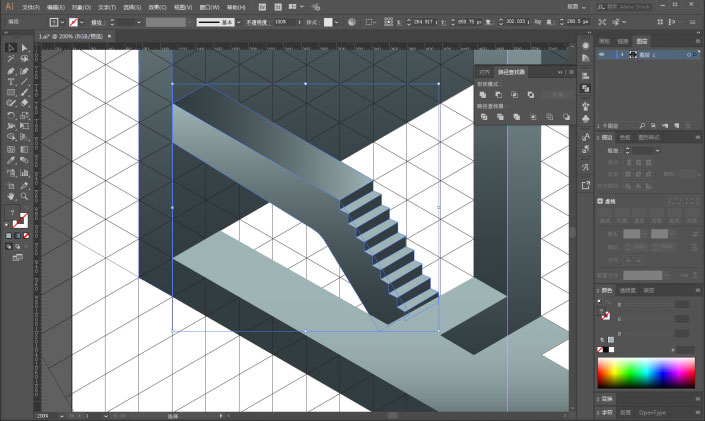Select the Line Segment tool

(x=24, y=82)
